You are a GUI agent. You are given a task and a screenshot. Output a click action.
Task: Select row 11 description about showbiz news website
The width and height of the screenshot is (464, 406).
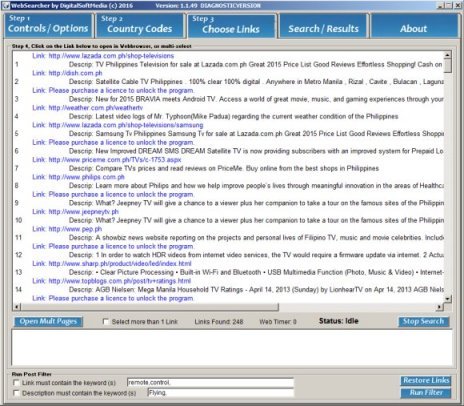pyautogui.click(x=256, y=238)
